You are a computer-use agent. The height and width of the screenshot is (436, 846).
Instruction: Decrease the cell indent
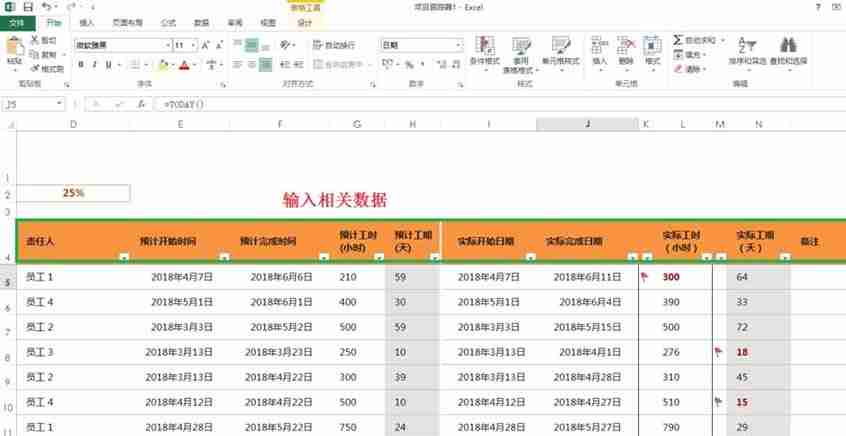tap(284, 65)
